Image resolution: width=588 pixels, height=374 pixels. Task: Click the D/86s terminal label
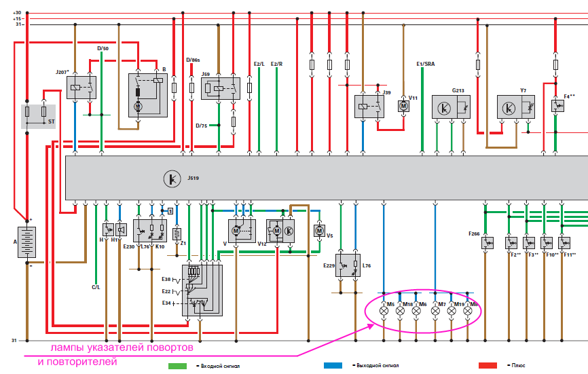click(193, 60)
